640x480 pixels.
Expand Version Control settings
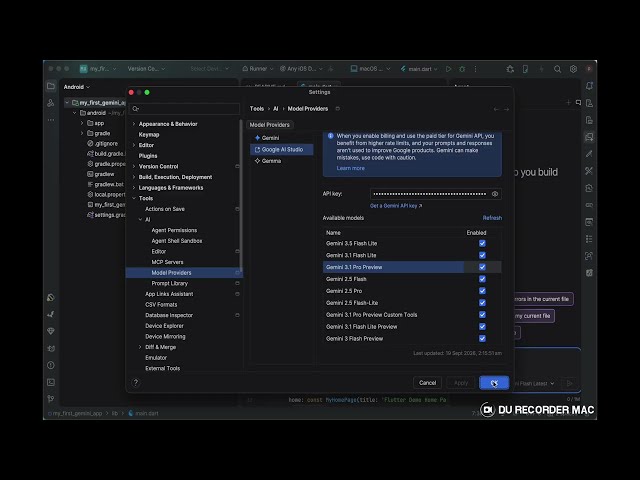[134, 166]
